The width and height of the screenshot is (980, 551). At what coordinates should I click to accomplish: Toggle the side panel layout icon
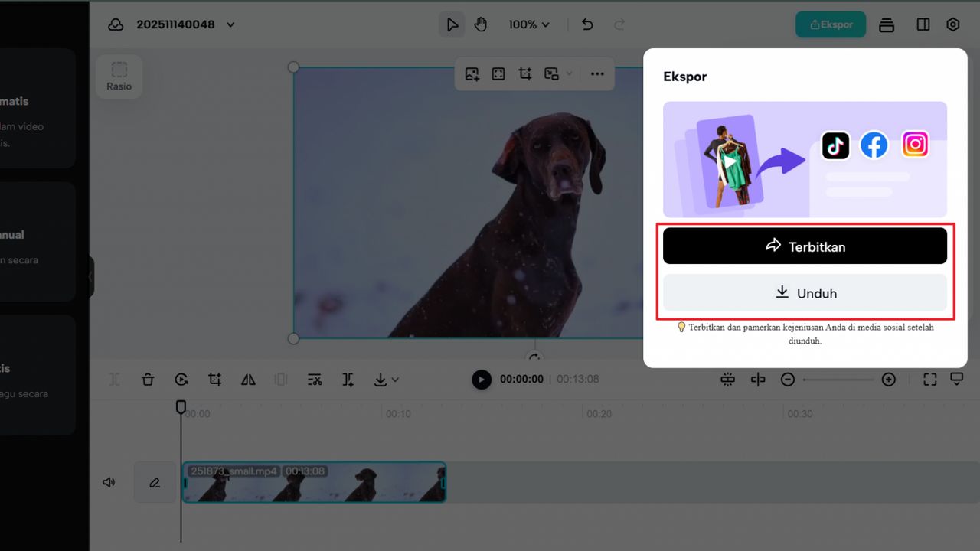(923, 24)
